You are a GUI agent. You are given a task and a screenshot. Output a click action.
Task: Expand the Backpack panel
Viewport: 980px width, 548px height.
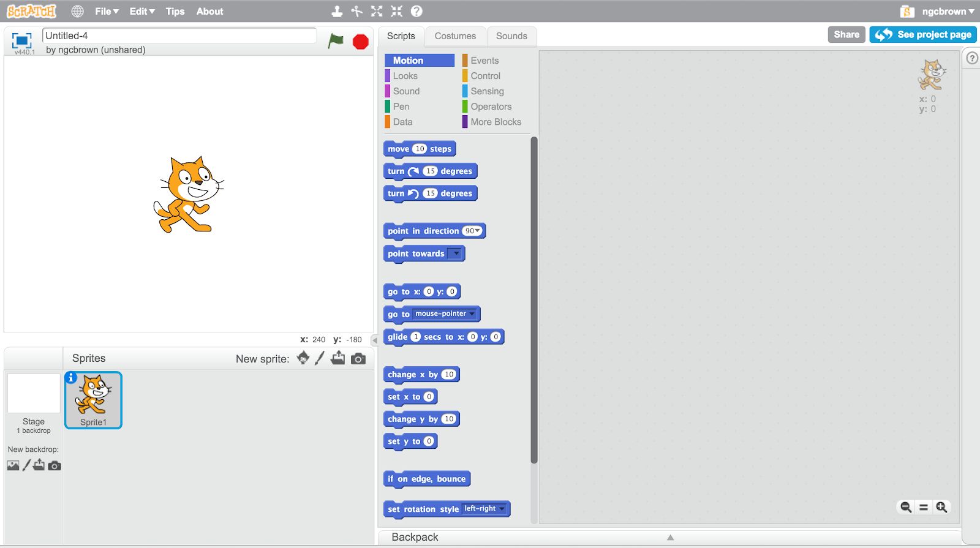pos(670,537)
